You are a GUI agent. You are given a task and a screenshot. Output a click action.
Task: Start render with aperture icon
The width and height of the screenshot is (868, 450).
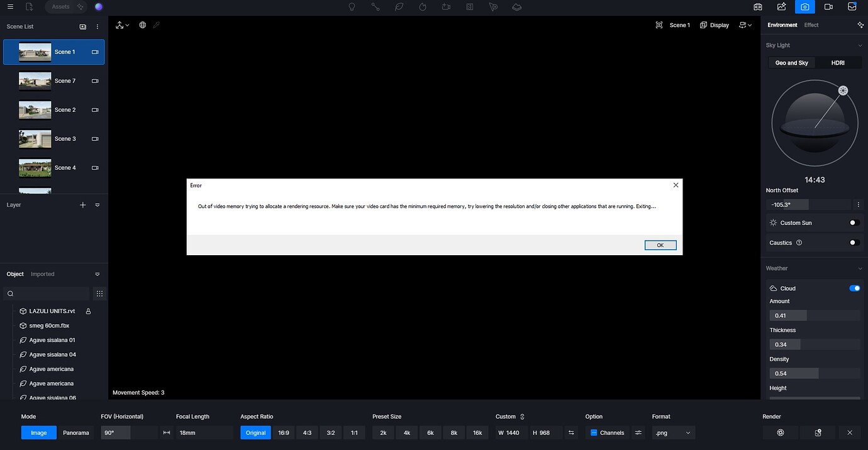click(x=781, y=432)
